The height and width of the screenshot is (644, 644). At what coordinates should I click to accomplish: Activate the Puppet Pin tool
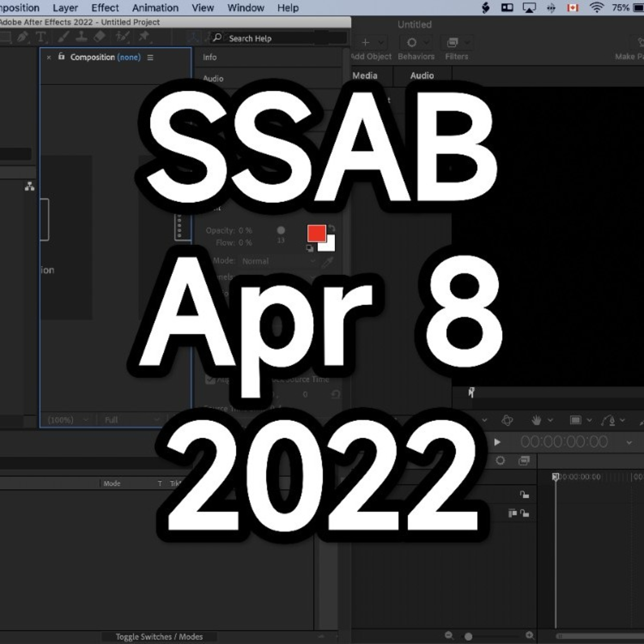click(144, 36)
